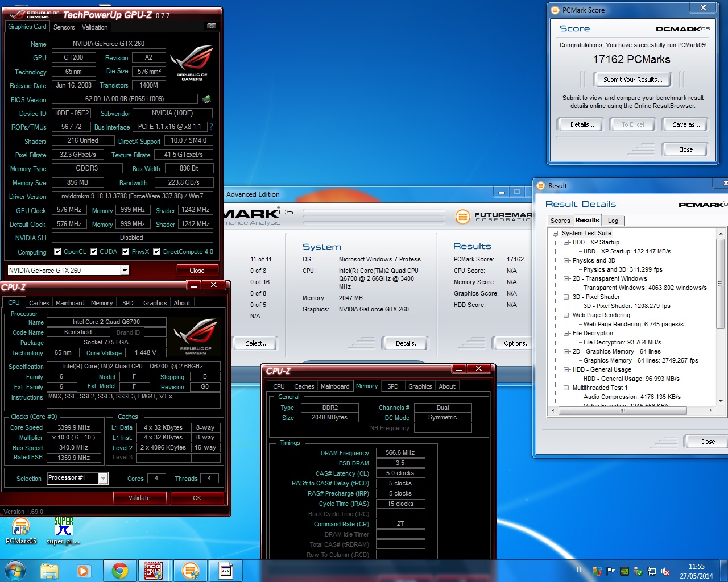728x582 pixels.
Task: Switch to the PCMark05 taskbar icon
Action: 190,571
